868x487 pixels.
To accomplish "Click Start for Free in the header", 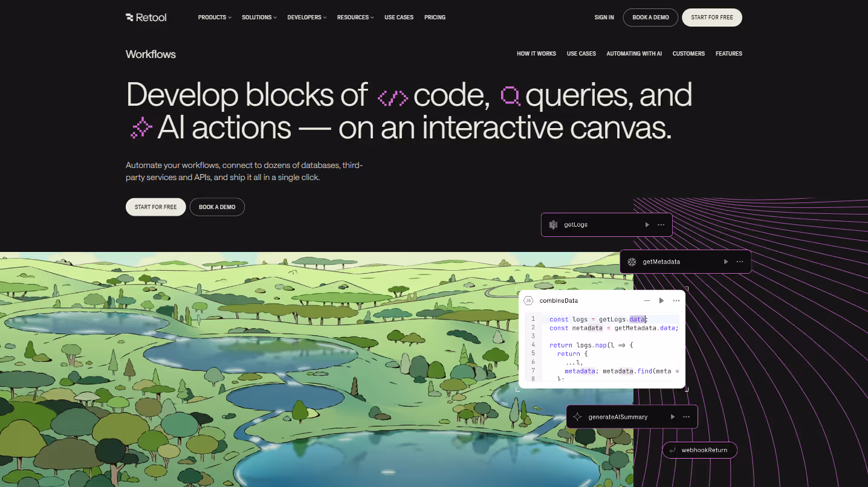I will 712,18.
